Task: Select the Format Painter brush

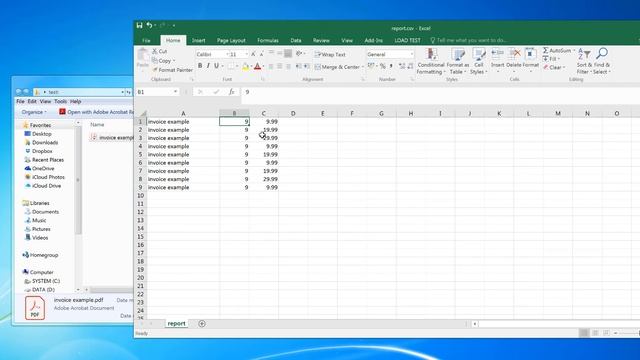Action: point(172,70)
